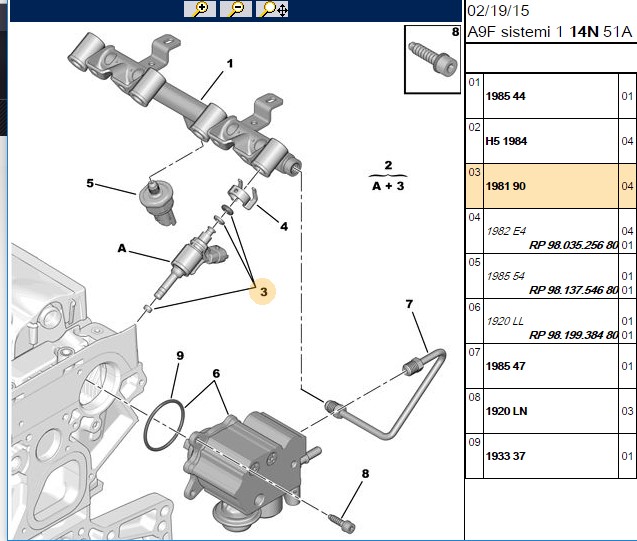Viewport: 637px width, 541px height.
Task: Click row index 07 in parts table
Action: (x=474, y=353)
